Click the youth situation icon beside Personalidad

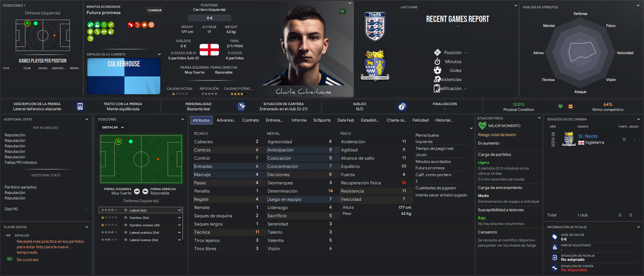[x=242, y=106]
